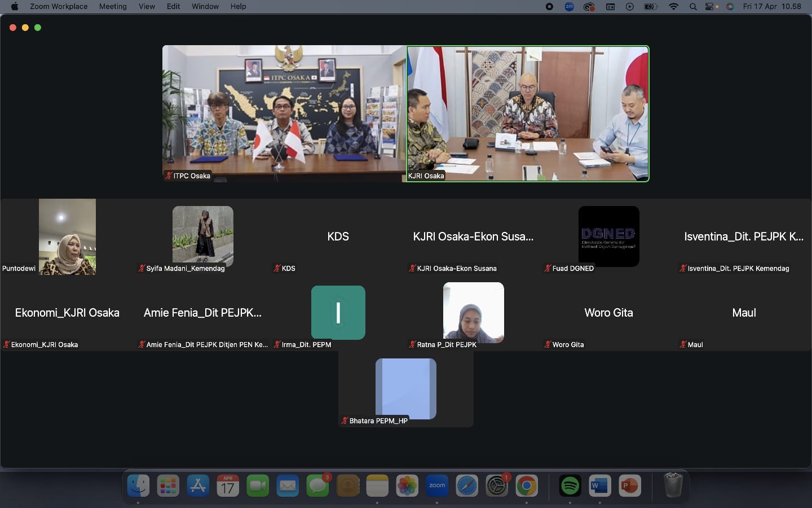Select the KJRI Osaka active speaker video

pyautogui.click(x=528, y=113)
